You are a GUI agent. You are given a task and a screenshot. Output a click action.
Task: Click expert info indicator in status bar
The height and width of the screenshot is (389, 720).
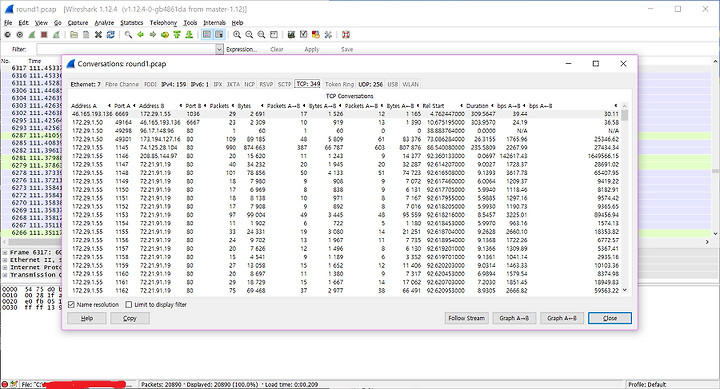pos(5,384)
